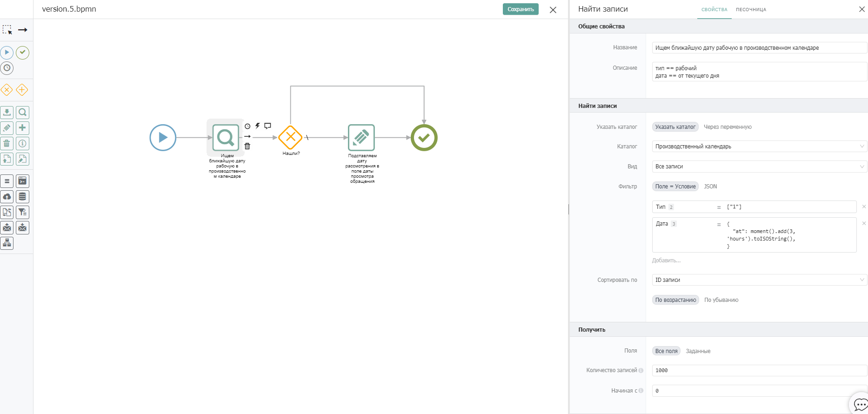868x414 pixels.
Task: Expand the Вид dropdown
Action: [x=760, y=167]
